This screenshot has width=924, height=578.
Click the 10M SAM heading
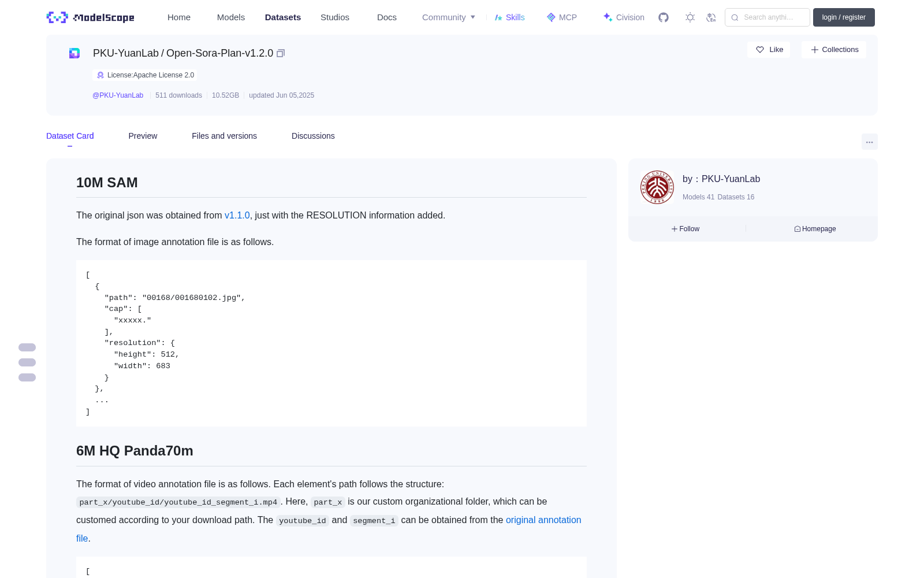(x=107, y=183)
